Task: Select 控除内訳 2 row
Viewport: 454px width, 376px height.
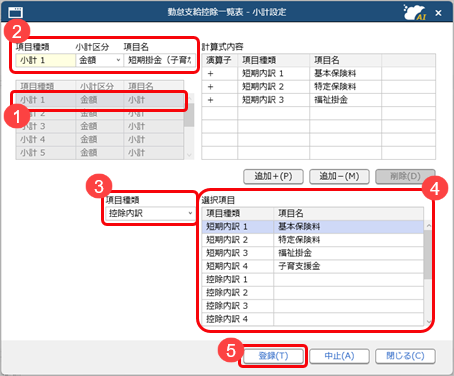Action: pos(313,293)
